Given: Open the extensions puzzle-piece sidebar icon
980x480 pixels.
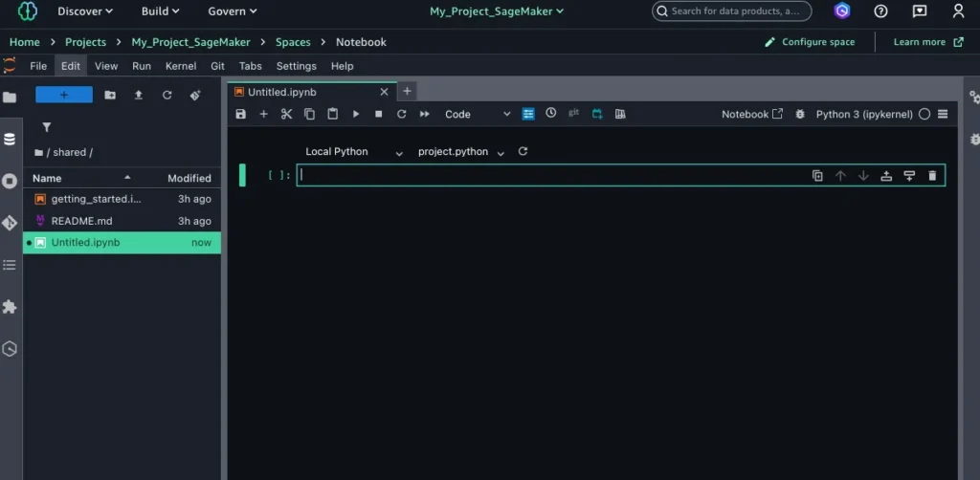Looking at the screenshot, I should 10,307.
